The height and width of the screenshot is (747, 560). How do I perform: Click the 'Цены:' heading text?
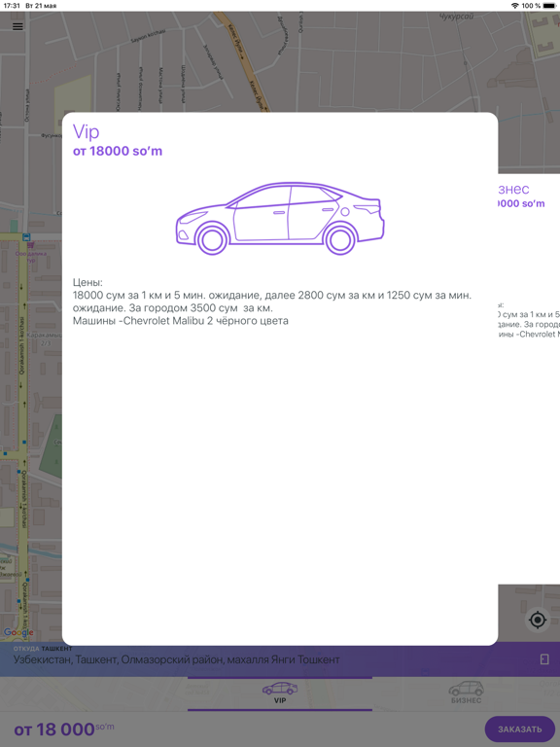pyautogui.click(x=87, y=282)
